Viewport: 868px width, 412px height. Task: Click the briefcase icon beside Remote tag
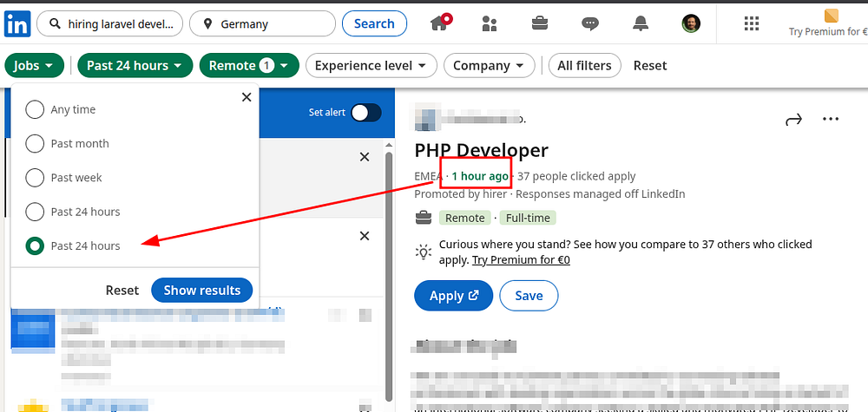(424, 218)
